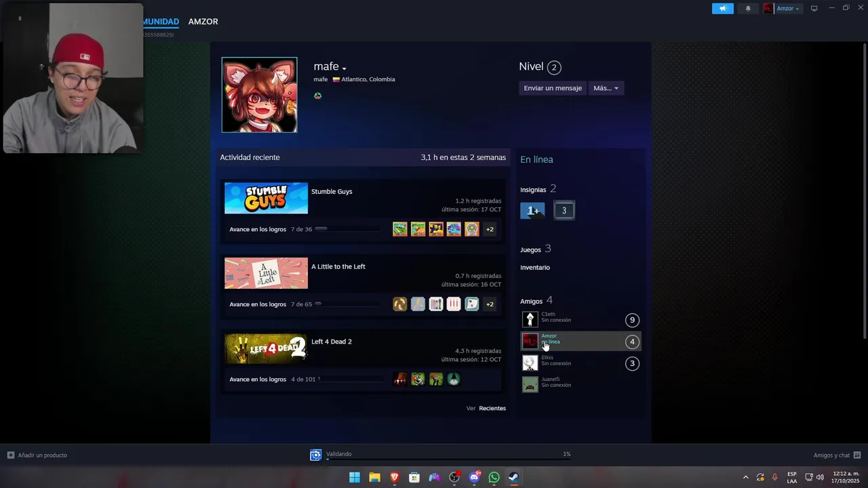Click Ellixs's level 3 badge
The width and height of the screenshot is (868, 488).
(632, 363)
